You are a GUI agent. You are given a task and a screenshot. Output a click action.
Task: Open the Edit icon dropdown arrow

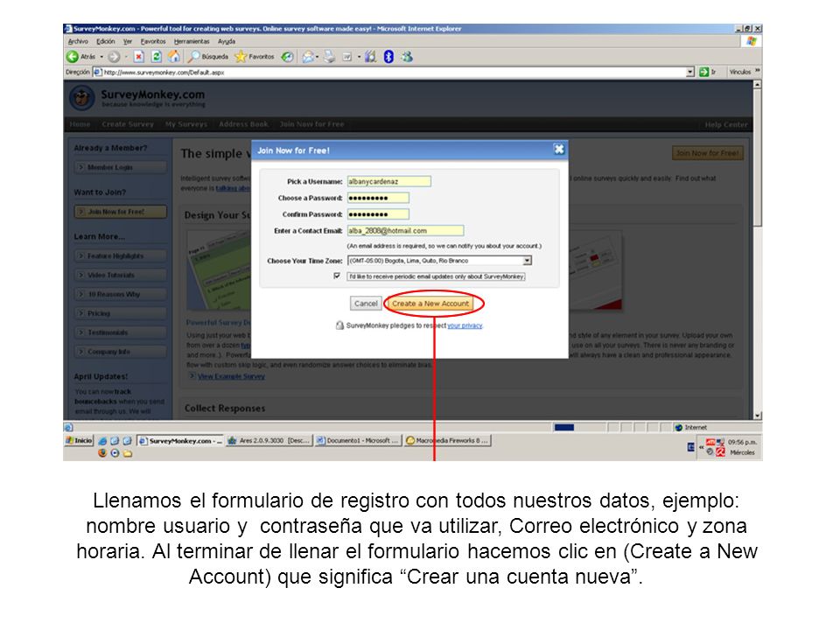[359, 56]
